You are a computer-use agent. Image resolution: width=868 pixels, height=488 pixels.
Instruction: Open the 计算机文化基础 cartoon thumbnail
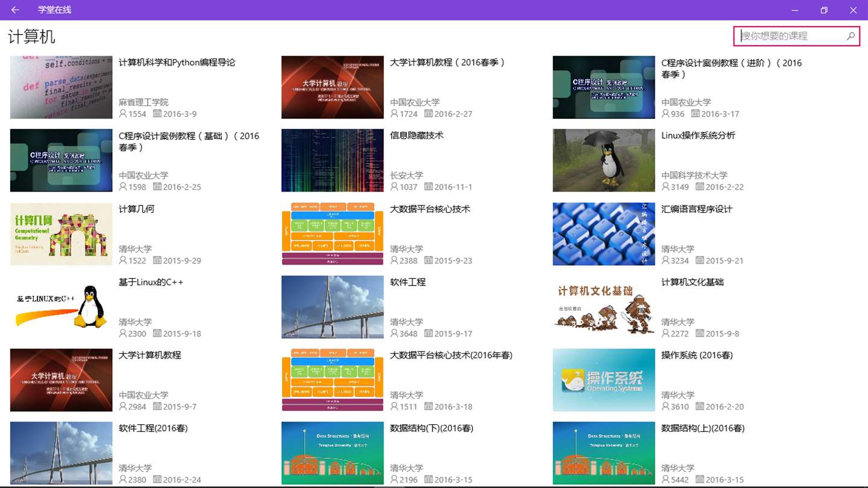click(604, 307)
